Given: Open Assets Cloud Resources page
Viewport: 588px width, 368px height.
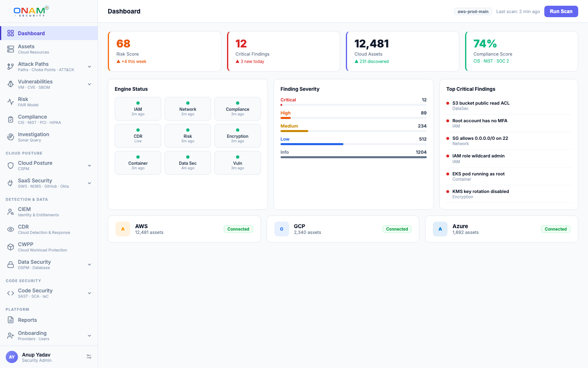Looking at the screenshot, I should click(x=49, y=49).
